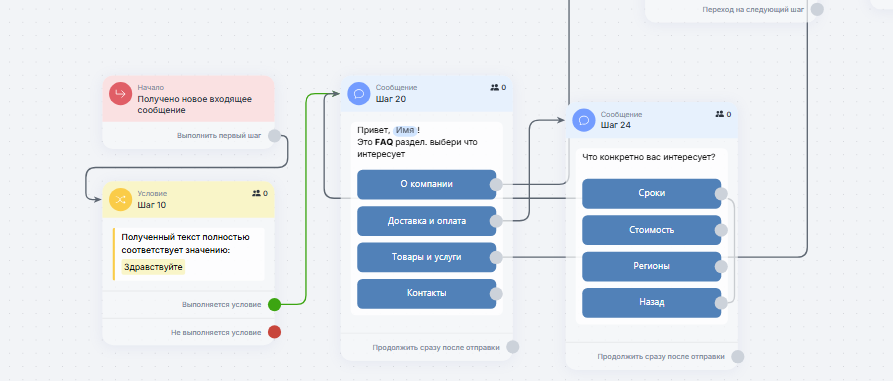Click the label Не выполняется условие
The height and width of the screenshot is (381, 893).
(216, 333)
